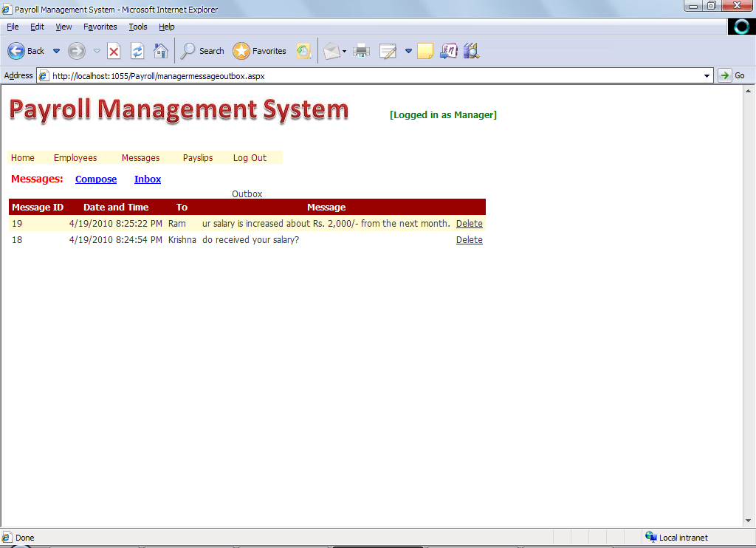
Task: Open the Employees navigation menu item
Action: point(75,158)
